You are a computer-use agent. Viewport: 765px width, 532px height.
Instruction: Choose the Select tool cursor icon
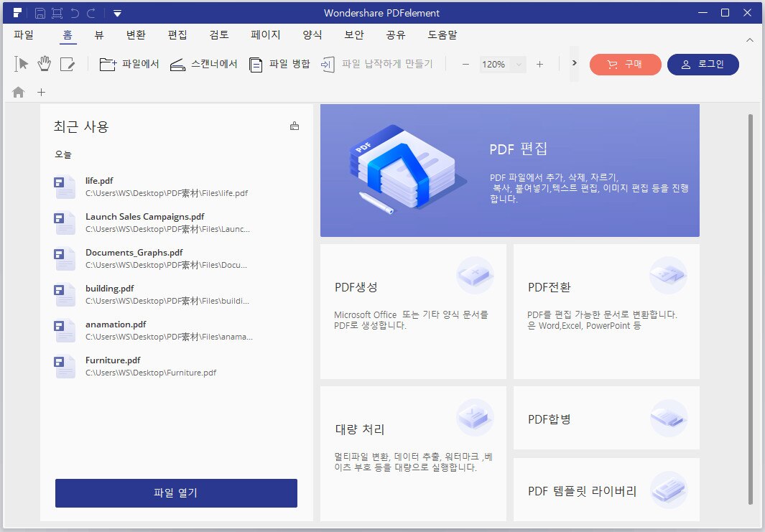tap(22, 64)
